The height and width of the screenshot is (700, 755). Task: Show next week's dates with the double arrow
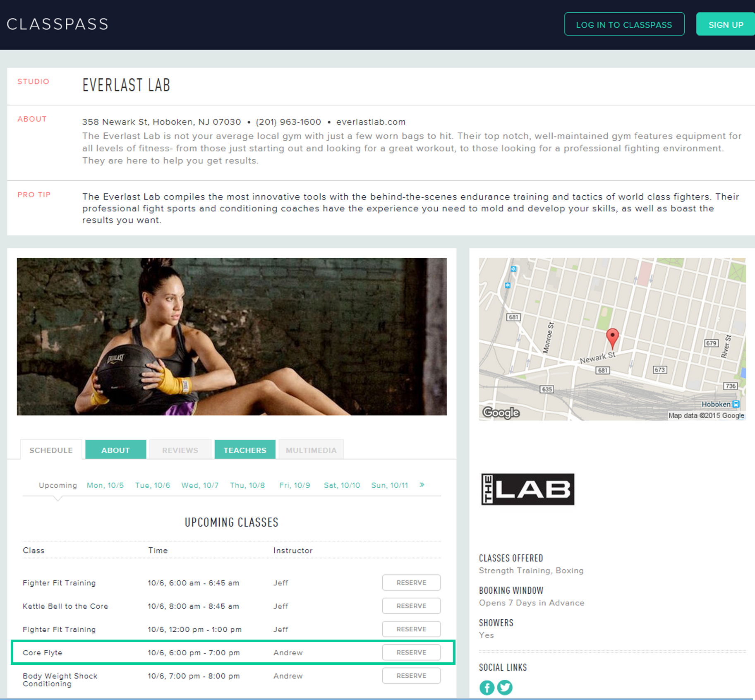coord(422,484)
